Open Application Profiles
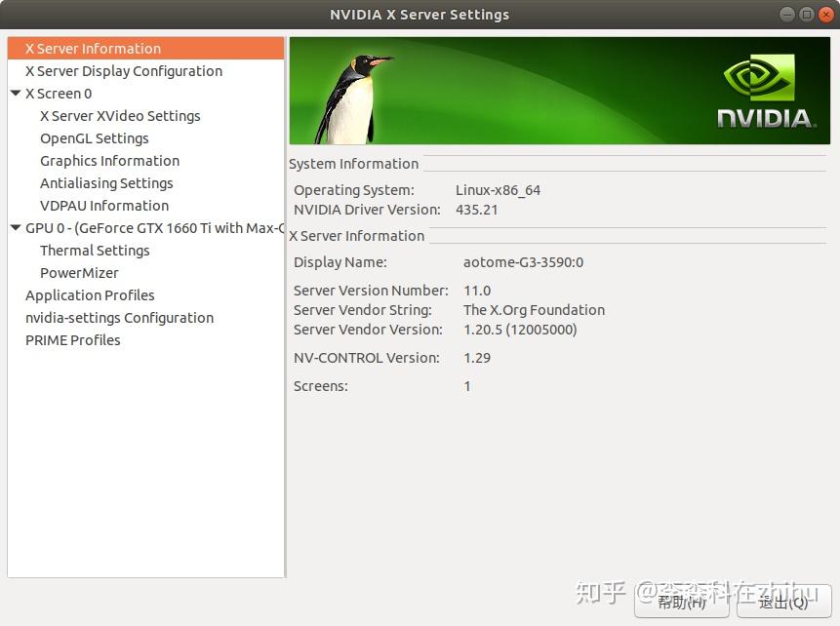The width and height of the screenshot is (840, 626). click(90, 294)
